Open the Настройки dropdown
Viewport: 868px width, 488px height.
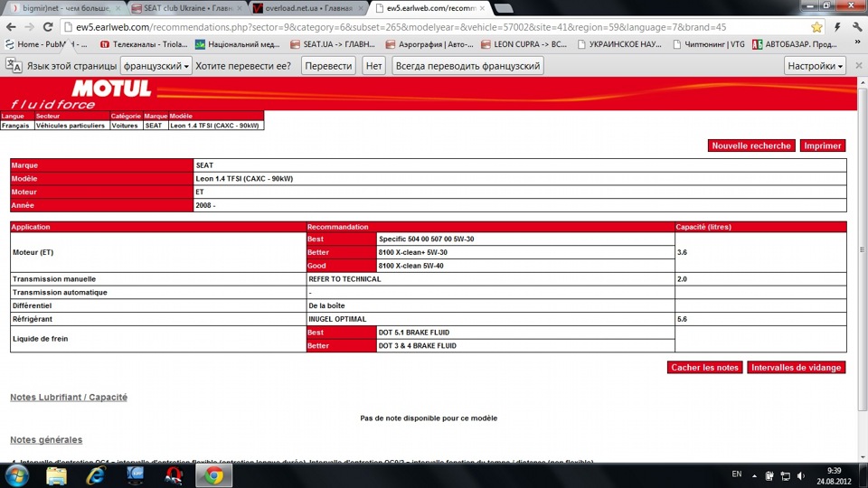(x=815, y=66)
